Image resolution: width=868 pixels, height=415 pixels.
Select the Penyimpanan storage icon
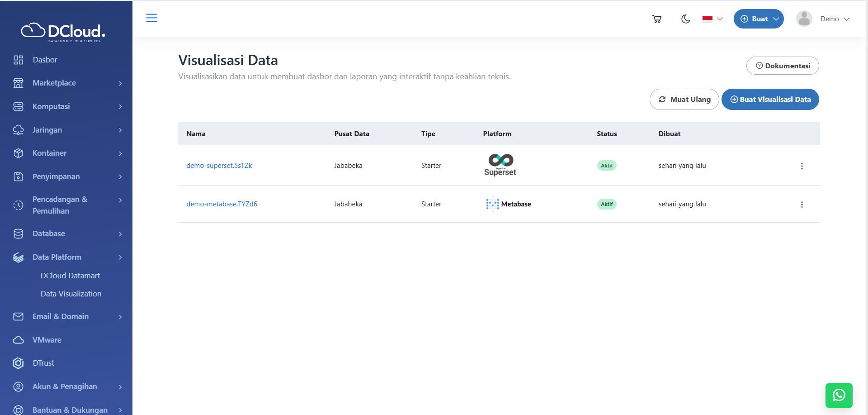coord(18,176)
